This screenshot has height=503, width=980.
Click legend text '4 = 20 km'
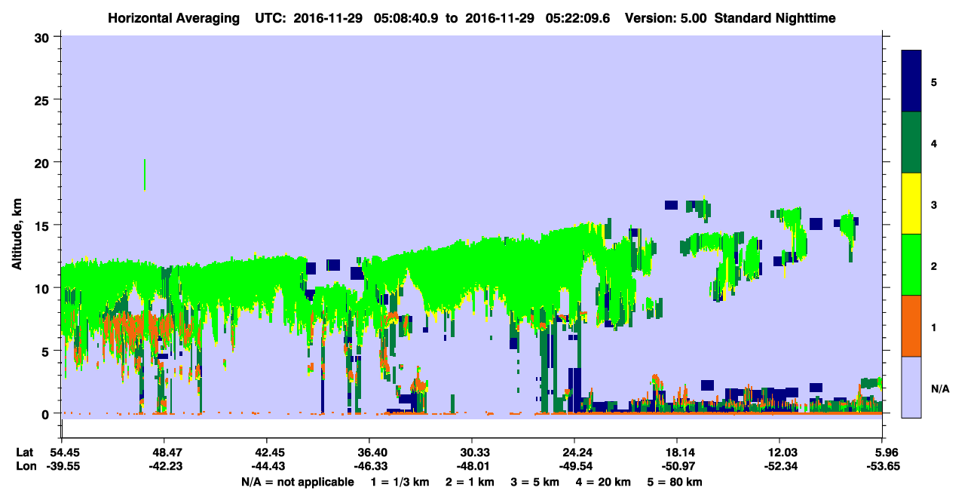click(x=605, y=482)
